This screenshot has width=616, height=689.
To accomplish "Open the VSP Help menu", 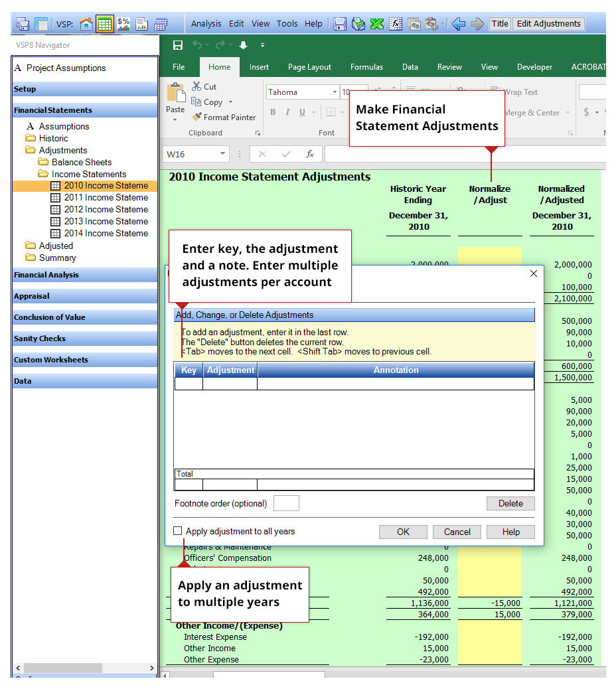I will (x=313, y=24).
